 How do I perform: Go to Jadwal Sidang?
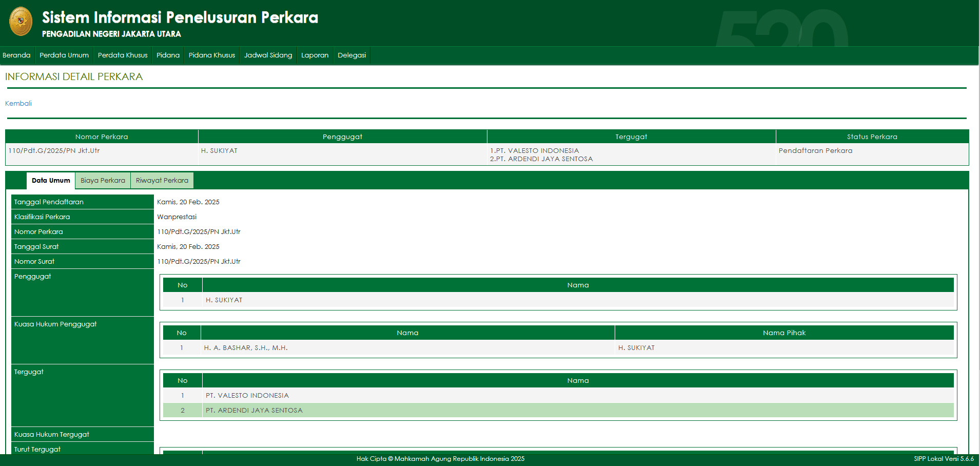point(268,55)
